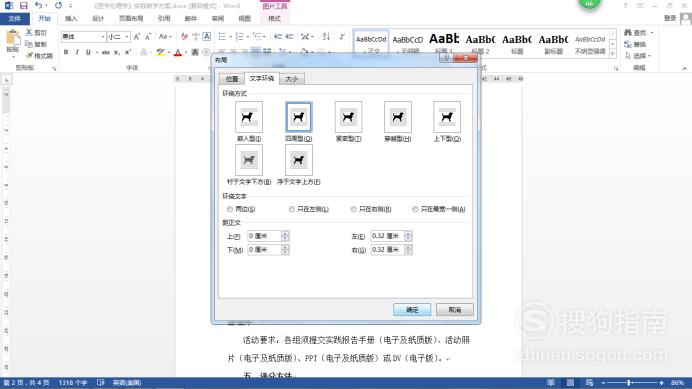Switch to the 页面布局 Page Layout tab

coord(131,19)
